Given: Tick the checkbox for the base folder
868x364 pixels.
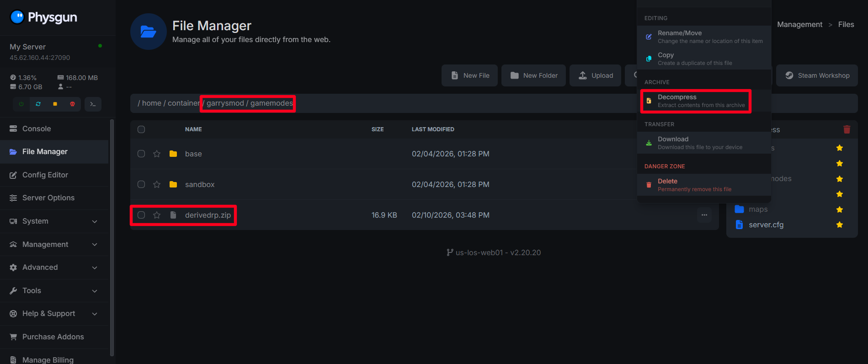Looking at the screenshot, I should pos(141,154).
